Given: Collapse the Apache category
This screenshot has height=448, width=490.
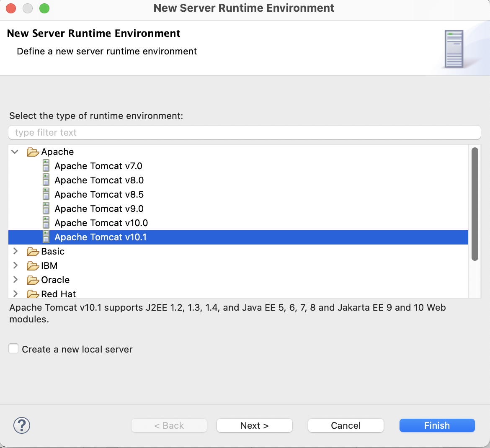Looking at the screenshot, I should [x=15, y=152].
